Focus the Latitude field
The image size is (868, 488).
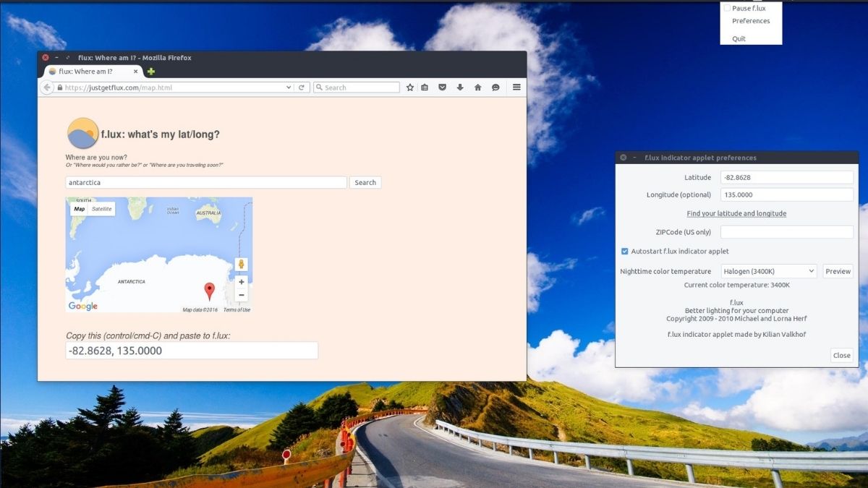[x=787, y=177]
